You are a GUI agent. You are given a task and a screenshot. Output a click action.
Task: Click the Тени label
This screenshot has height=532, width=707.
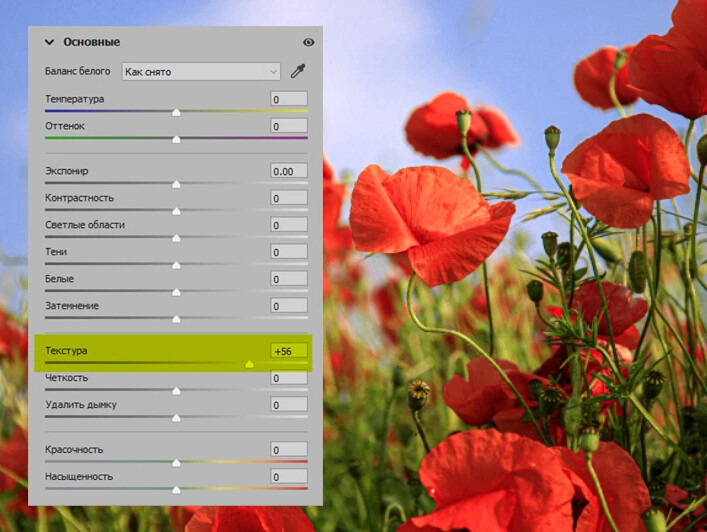point(56,252)
